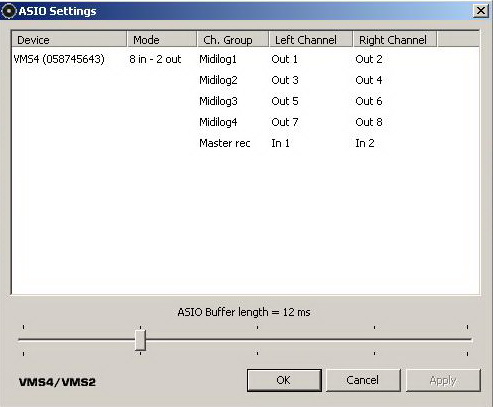Click the Right Channel column header
Screen dimensions: 493x407
395,40
